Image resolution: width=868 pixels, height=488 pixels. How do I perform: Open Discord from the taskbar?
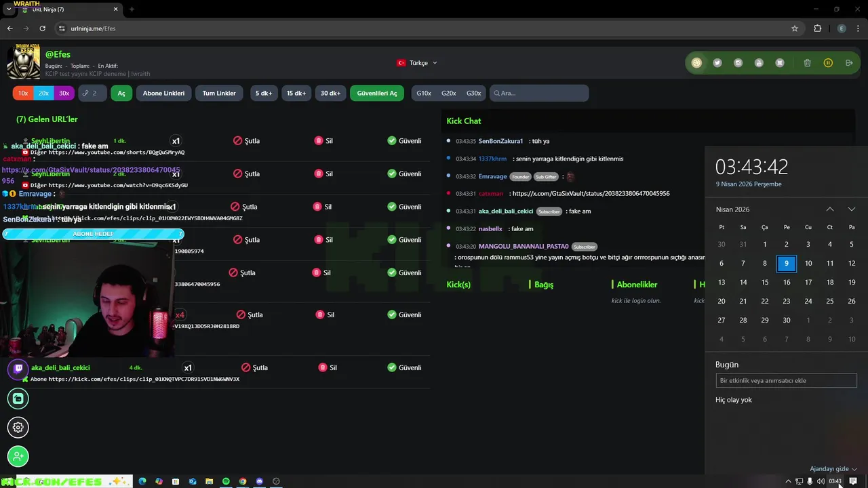(x=259, y=481)
